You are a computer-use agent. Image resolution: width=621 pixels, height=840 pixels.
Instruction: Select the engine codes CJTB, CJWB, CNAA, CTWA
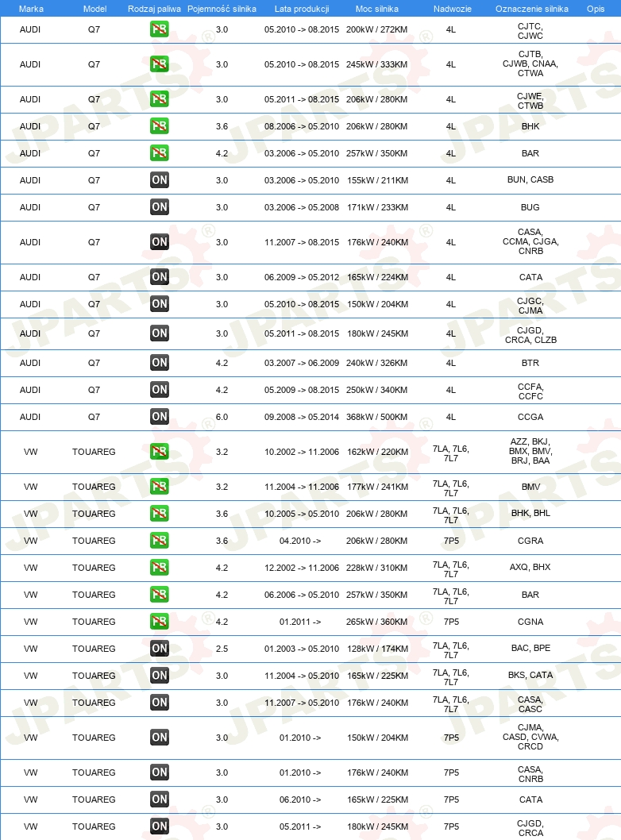coord(530,64)
